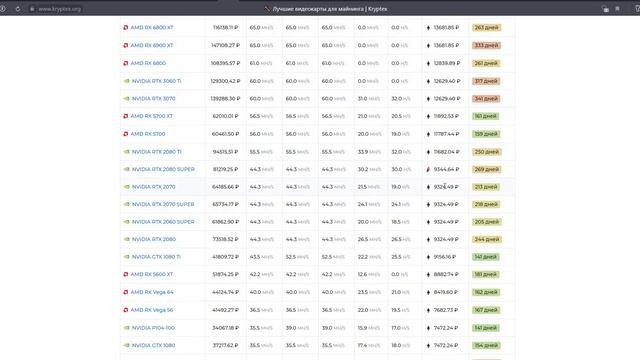
Task: Click the NVIDIA logo beside NVIDIA RTX 3070
Action: [x=127, y=98]
